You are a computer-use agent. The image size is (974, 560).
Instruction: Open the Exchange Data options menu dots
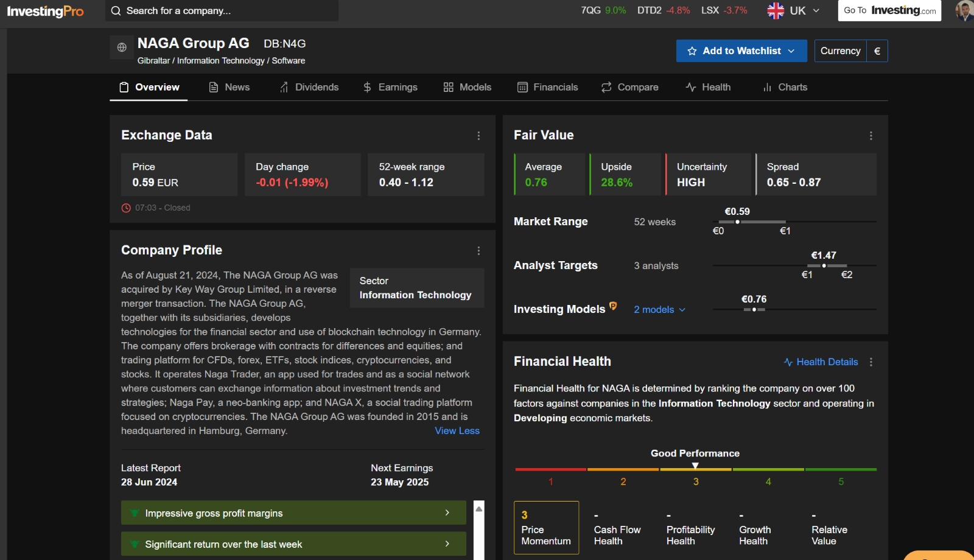(478, 136)
